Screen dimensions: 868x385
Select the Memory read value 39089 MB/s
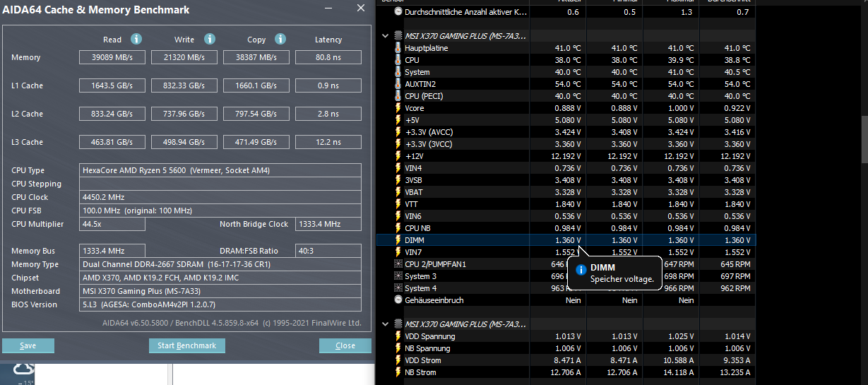(x=112, y=57)
